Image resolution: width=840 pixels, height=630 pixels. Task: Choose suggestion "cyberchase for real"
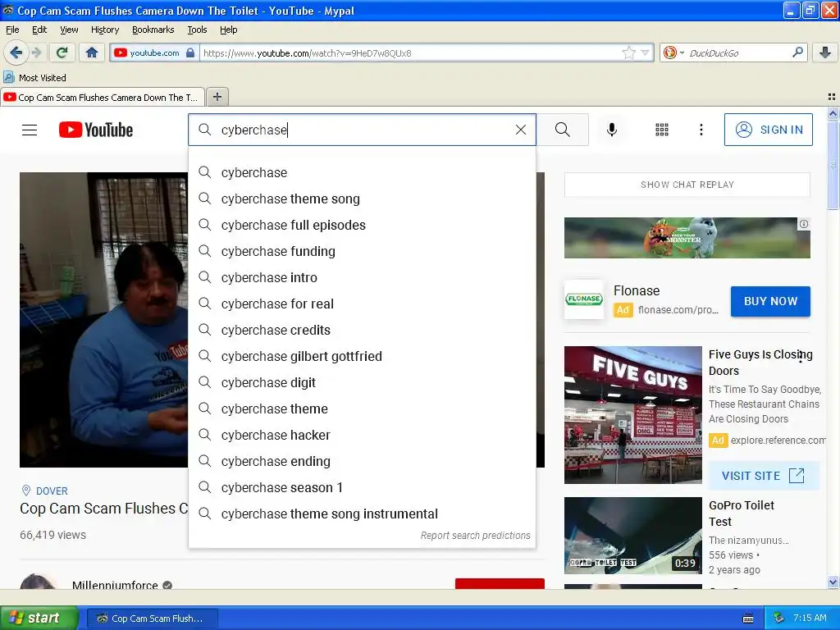362,304
